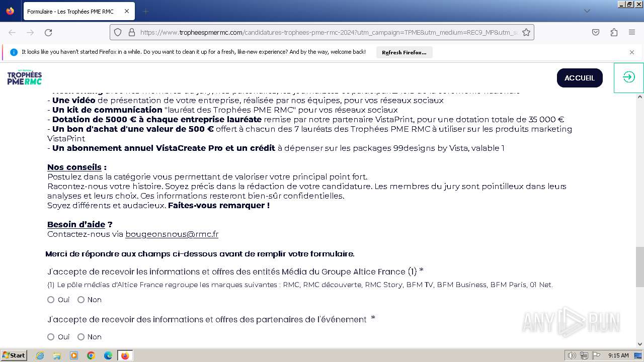The width and height of the screenshot is (644, 362).
Task: Click the Dotation de 5000 € bold text
Action: click(x=157, y=119)
